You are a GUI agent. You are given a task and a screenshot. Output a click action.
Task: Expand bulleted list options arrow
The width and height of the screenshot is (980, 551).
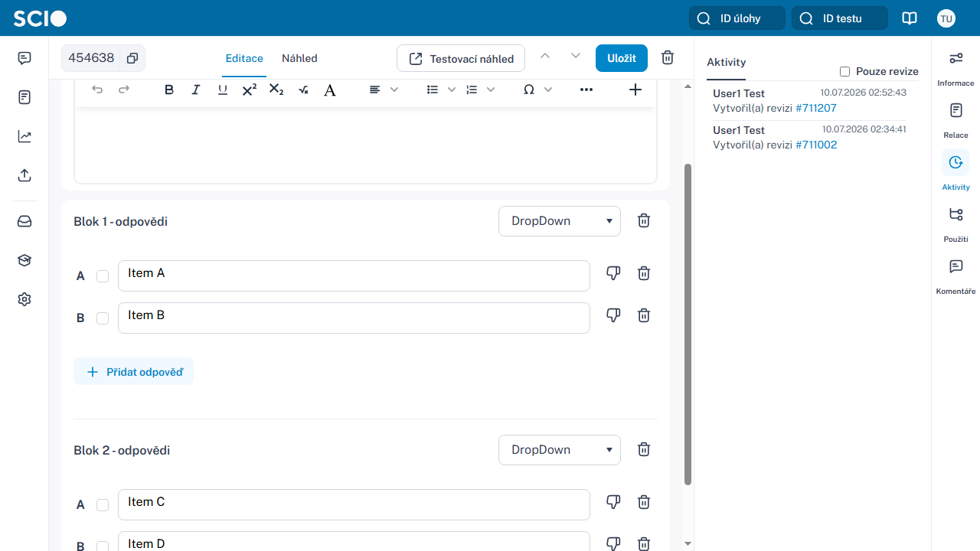pos(452,90)
